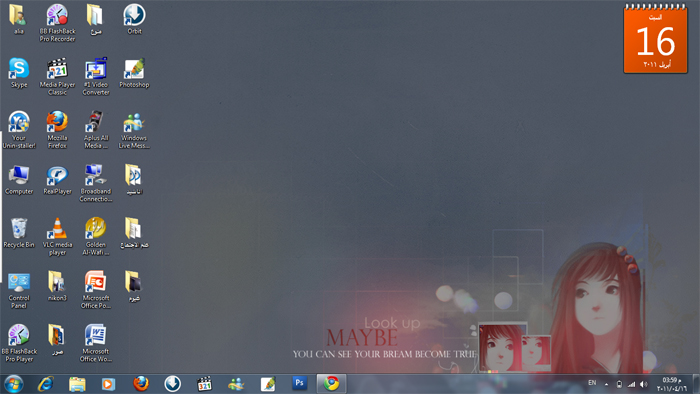Switch to the Chrome taskbar window

(x=331, y=383)
